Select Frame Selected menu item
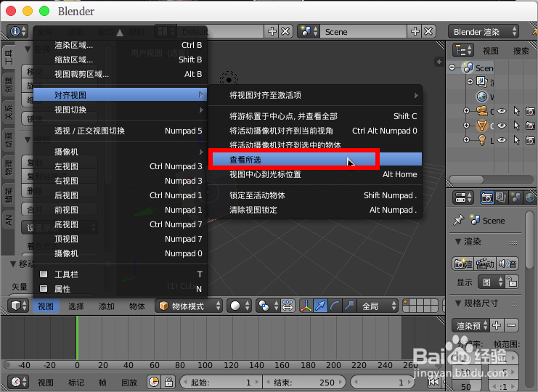538x392 pixels. pyautogui.click(x=315, y=159)
